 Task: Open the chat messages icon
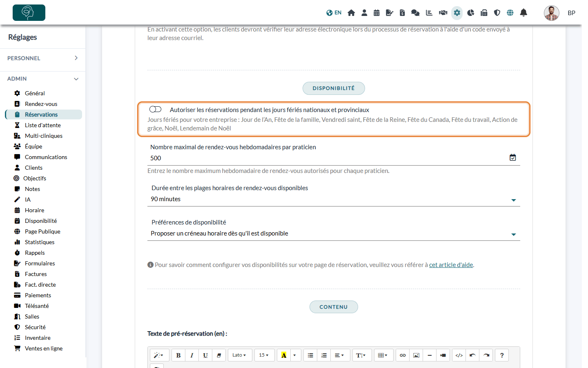(415, 13)
